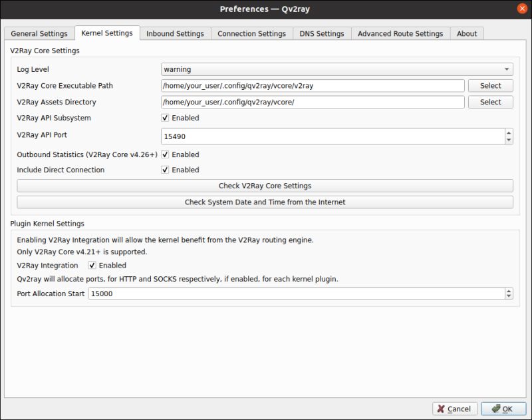Disable the V2Ray API Subsystem
This screenshot has width=532, height=420.
coord(164,118)
